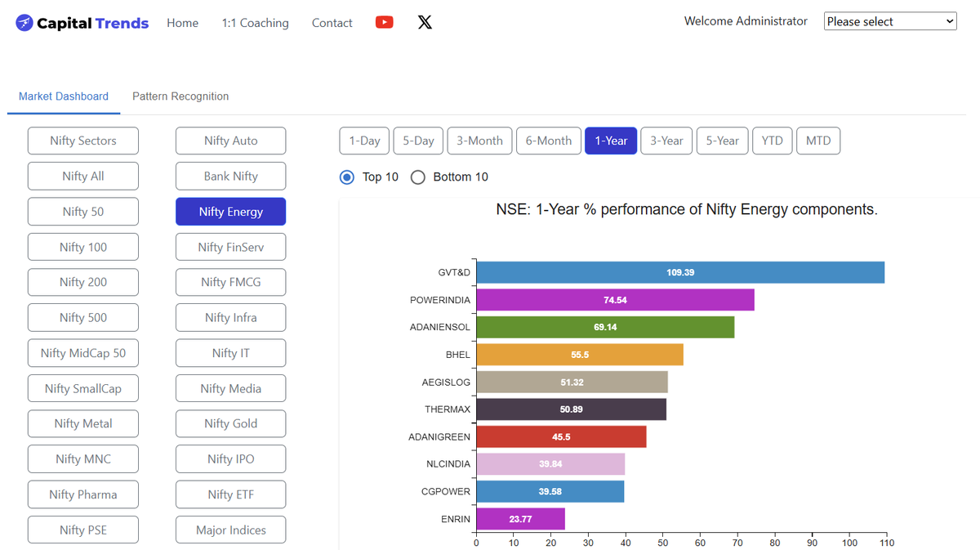Choose the 6-Month time period
The image size is (980, 550).
click(x=549, y=141)
